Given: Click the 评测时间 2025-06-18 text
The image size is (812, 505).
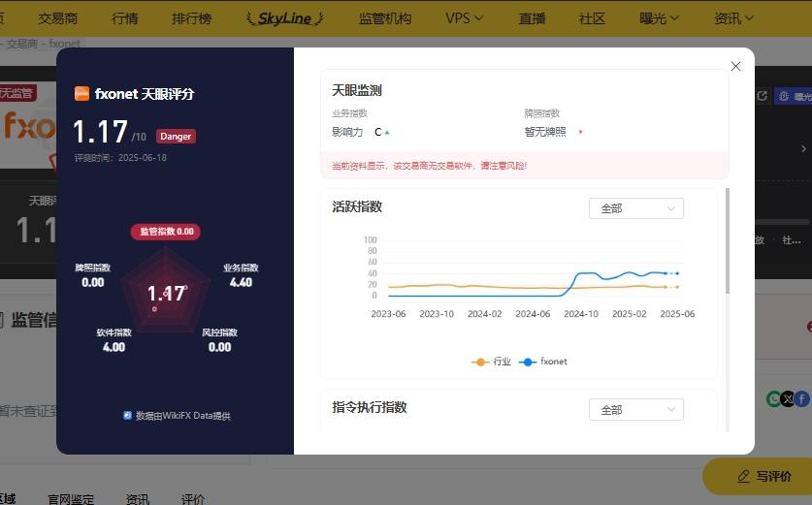Looking at the screenshot, I should pyautogui.click(x=120, y=158).
